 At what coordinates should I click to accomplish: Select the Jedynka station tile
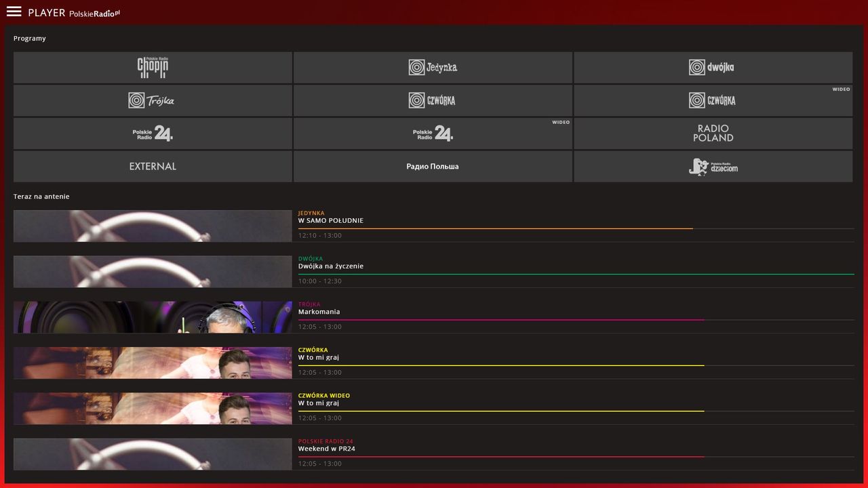[433, 67]
